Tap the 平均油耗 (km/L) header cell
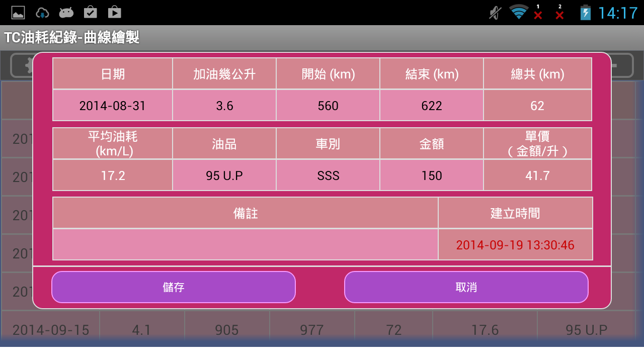 tap(113, 144)
